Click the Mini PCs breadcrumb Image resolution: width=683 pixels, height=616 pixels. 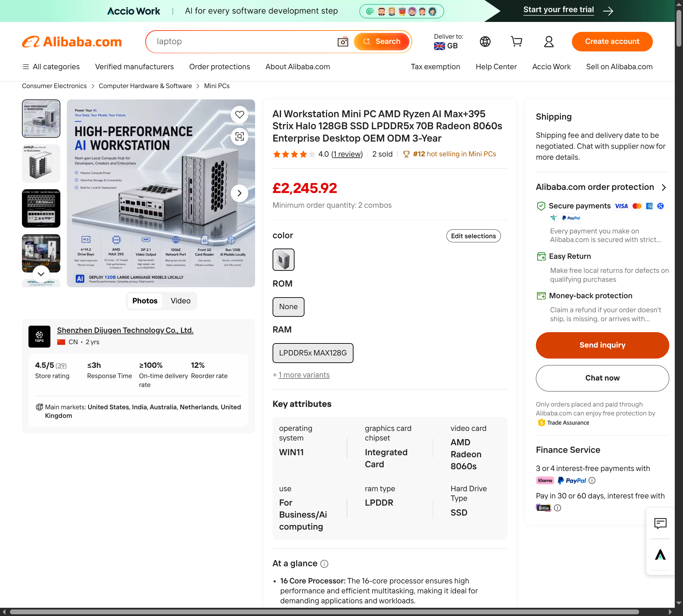click(217, 86)
